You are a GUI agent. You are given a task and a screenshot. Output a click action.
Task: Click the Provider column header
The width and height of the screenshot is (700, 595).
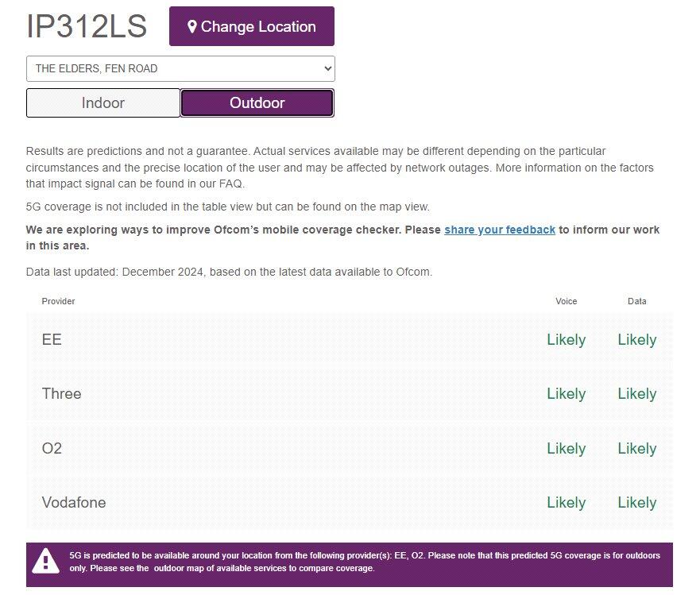tap(58, 301)
